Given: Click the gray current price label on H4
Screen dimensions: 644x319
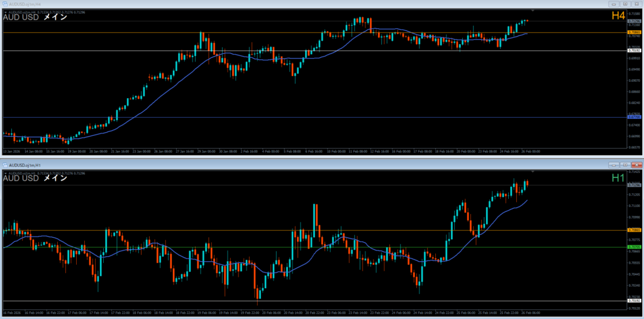Looking at the screenshot, I should point(634,21).
